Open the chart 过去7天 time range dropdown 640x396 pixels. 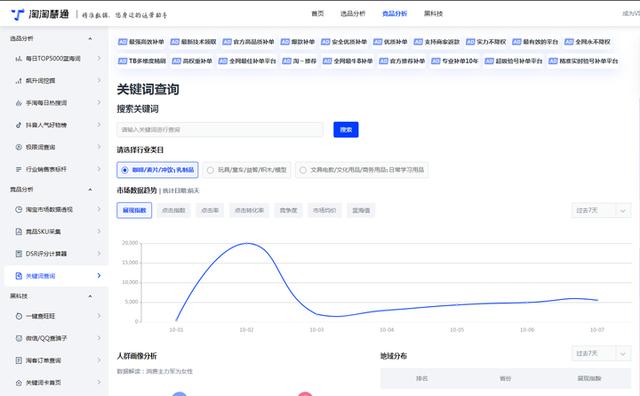point(601,211)
